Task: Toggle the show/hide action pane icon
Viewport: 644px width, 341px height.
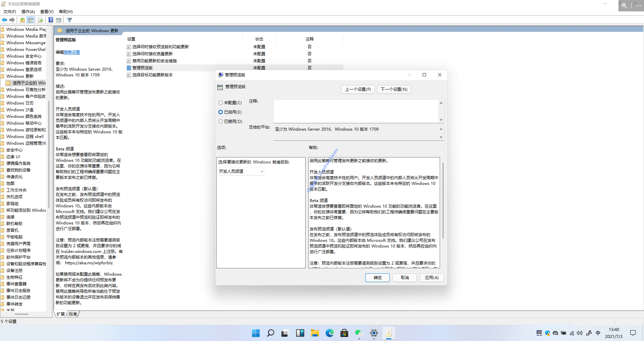Action: click(x=59, y=20)
